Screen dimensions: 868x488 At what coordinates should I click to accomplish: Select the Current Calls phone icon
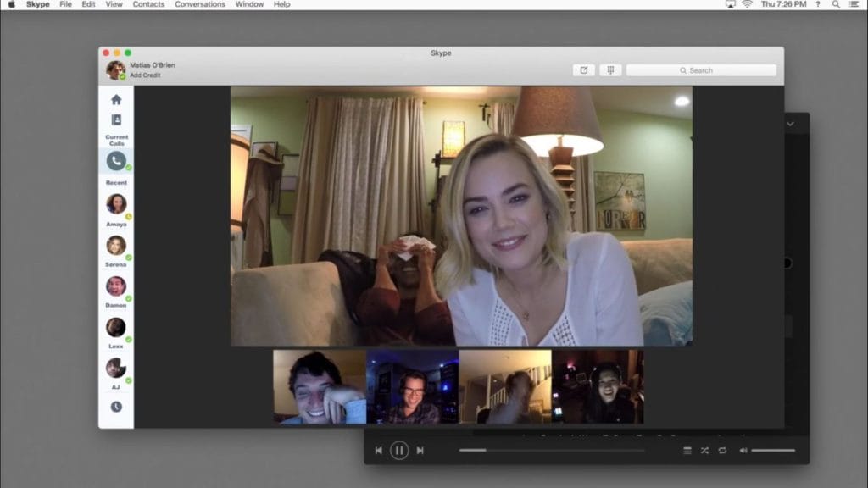(115, 160)
